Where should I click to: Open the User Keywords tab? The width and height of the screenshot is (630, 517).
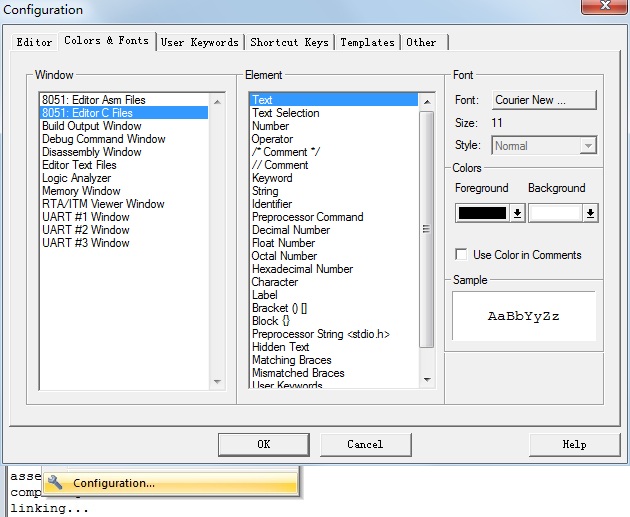[200, 42]
